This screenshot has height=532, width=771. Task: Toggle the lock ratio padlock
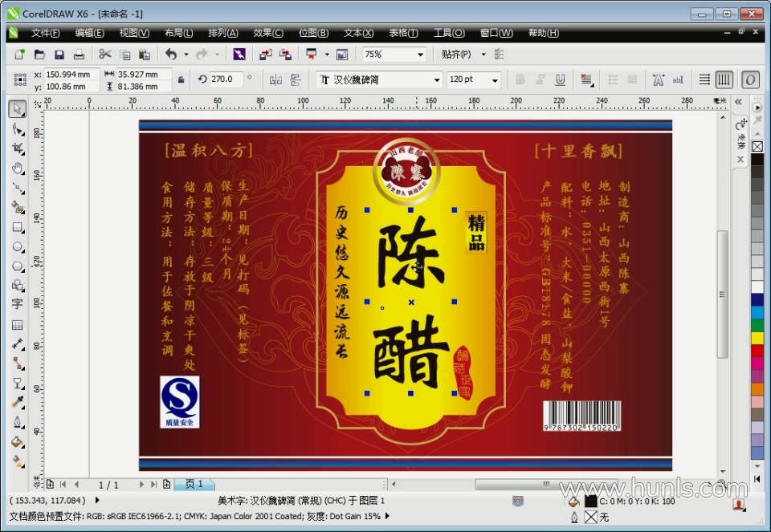[181, 79]
